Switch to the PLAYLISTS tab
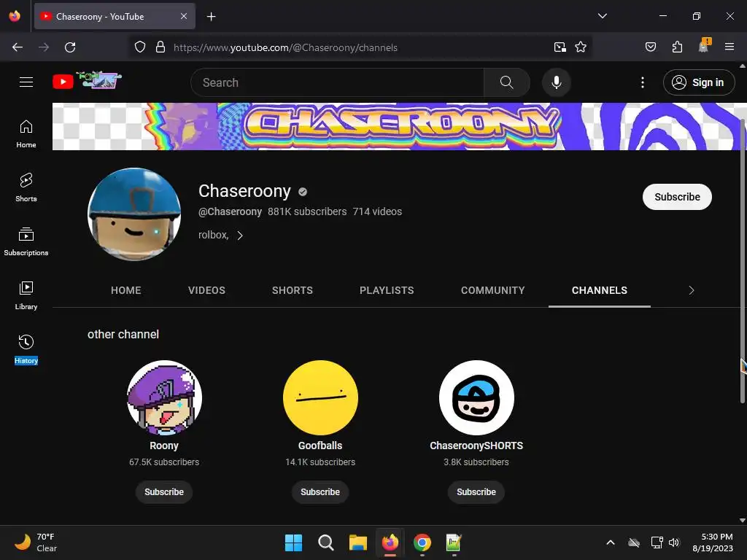The height and width of the screenshot is (560, 747). (x=387, y=290)
